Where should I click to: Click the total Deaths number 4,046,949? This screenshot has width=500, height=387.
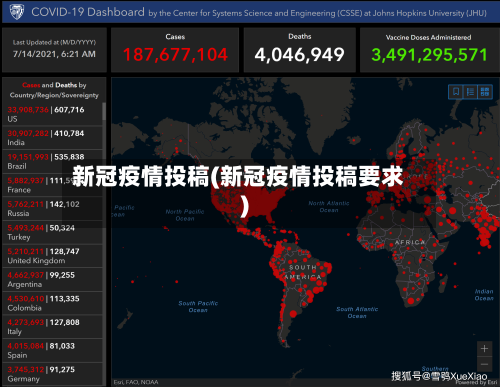[299, 55]
